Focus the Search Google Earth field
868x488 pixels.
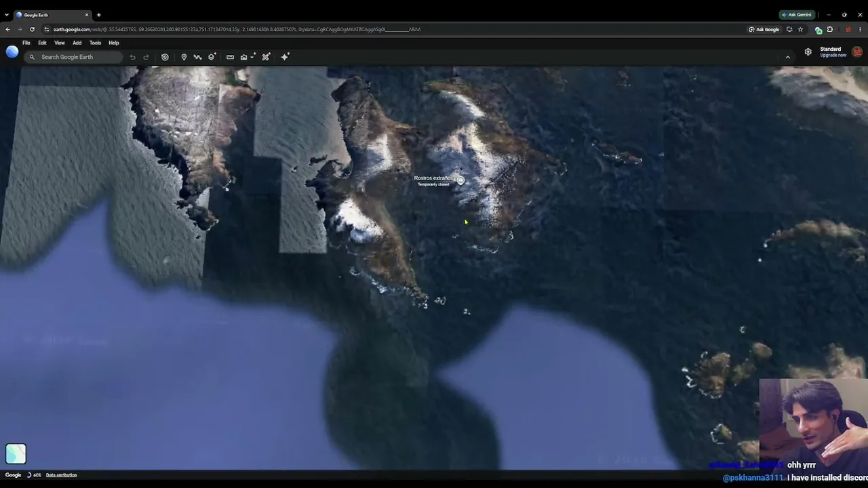(x=73, y=57)
